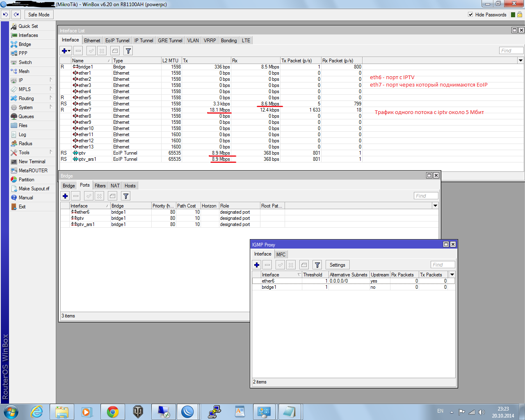This screenshot has width=525, height=420.
Task: Expand the IP submenu in sidebar
Action: [x=51, y=80]
